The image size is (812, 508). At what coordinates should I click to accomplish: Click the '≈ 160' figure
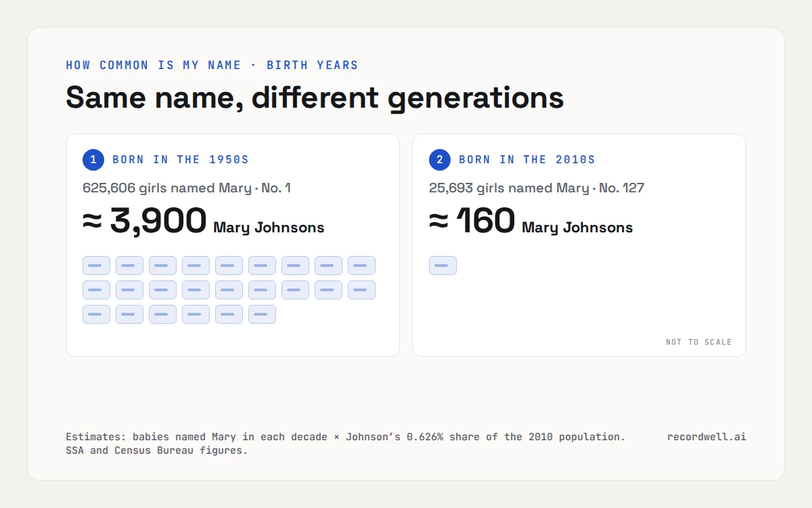pyautogui.click(x=472, y=220)
